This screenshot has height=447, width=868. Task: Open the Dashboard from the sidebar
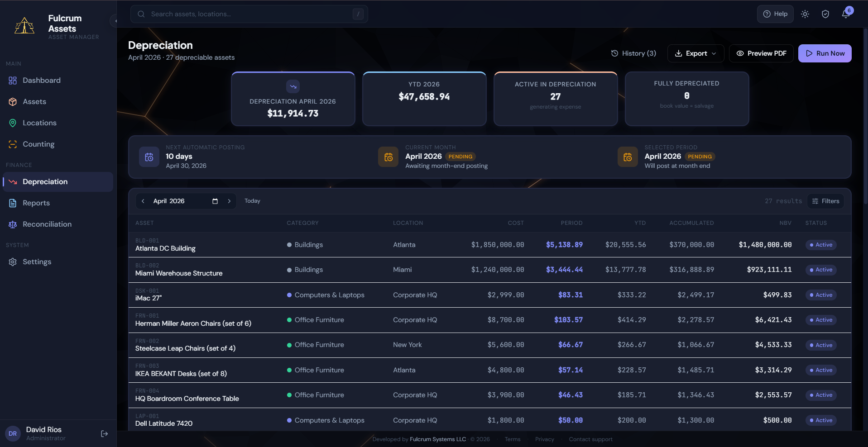point(41,80)
